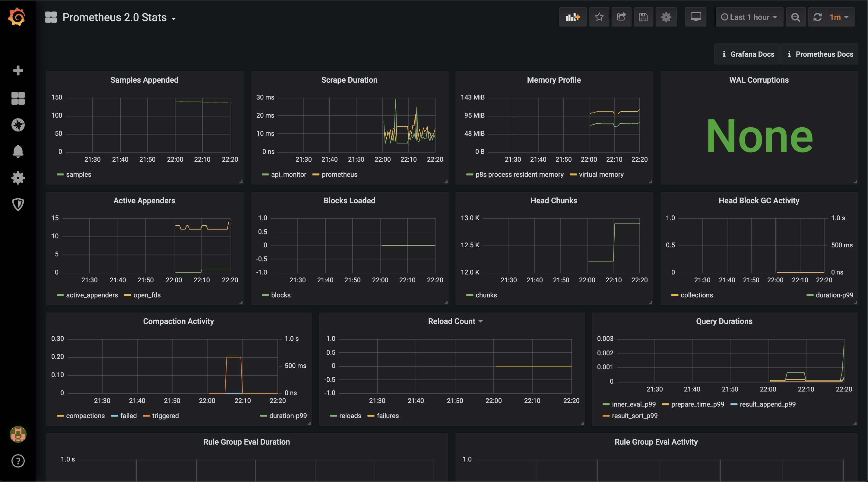Open the Samples Appended panel title menu

(x=144, y=80)
